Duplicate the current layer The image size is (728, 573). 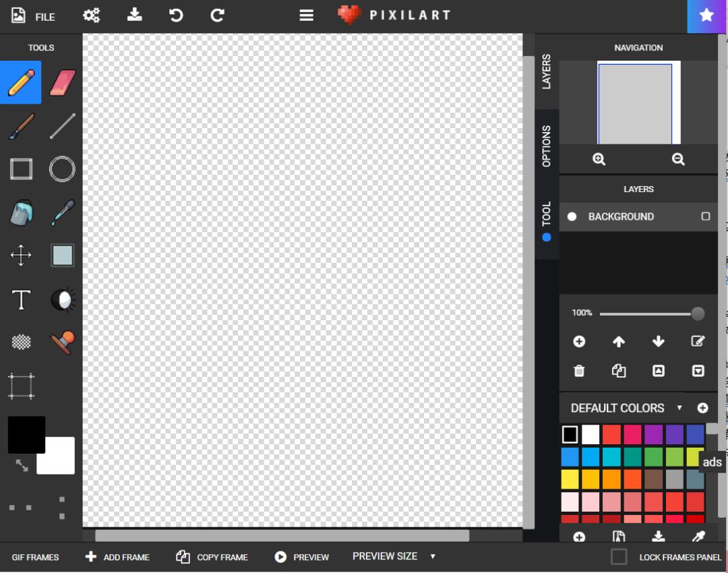point(618,371)
